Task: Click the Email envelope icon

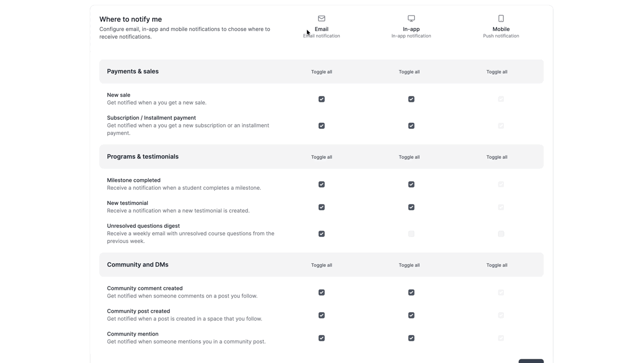Action: pos(321,18)
